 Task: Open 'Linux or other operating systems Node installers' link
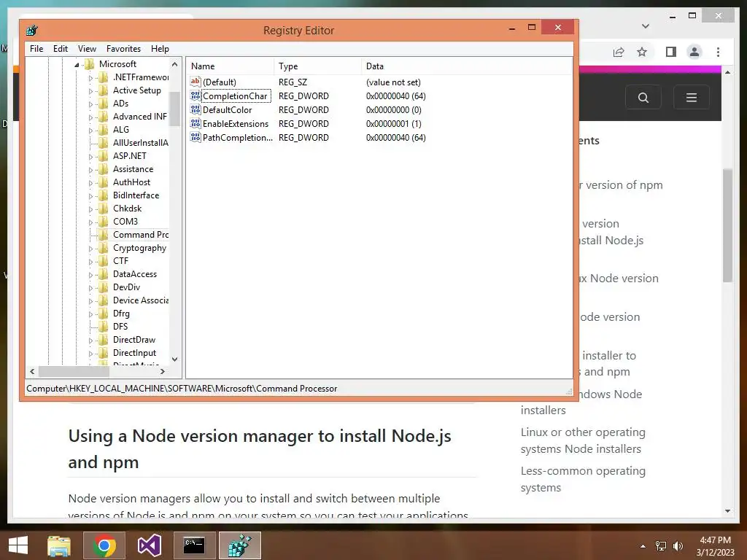click(x=583, y=440)
